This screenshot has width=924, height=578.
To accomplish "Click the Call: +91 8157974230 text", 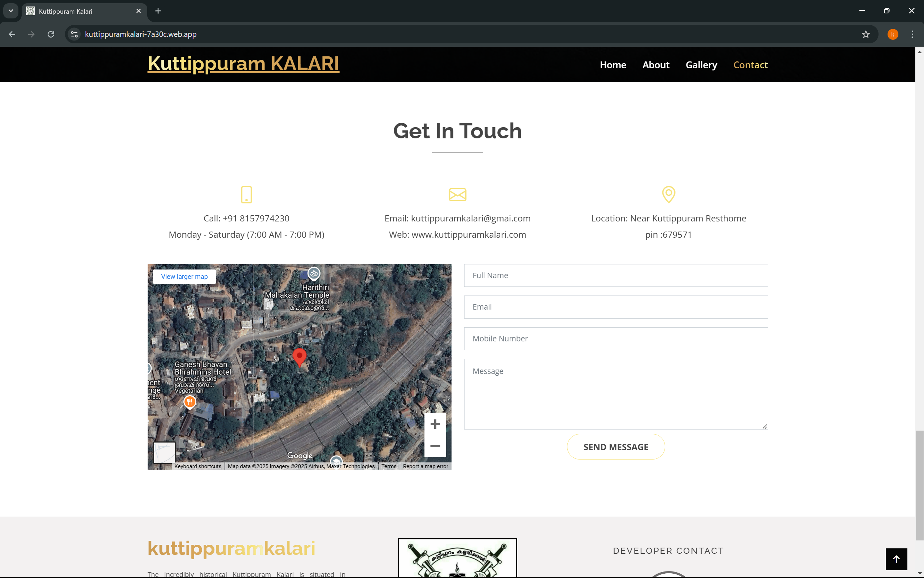I will 246,218.
